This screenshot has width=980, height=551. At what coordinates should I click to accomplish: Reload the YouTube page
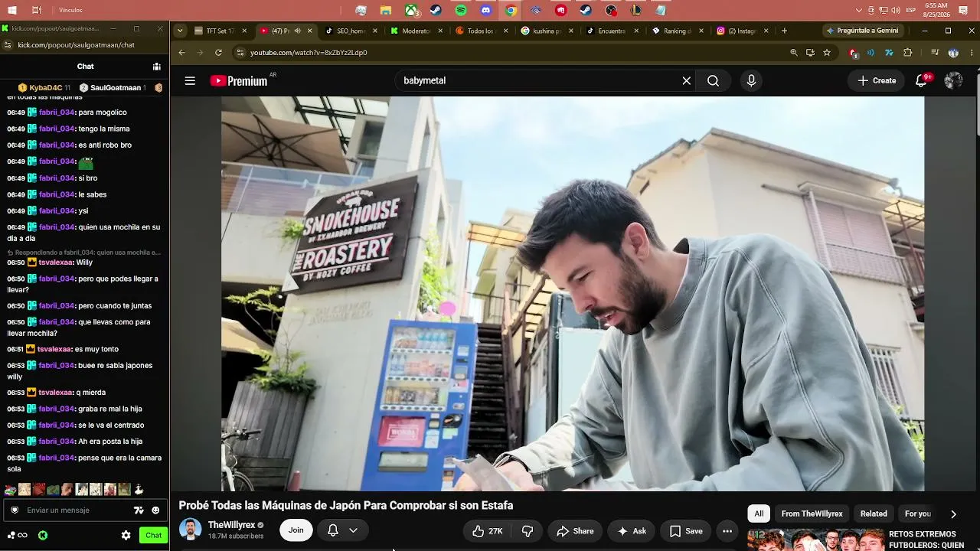point(218,52)
